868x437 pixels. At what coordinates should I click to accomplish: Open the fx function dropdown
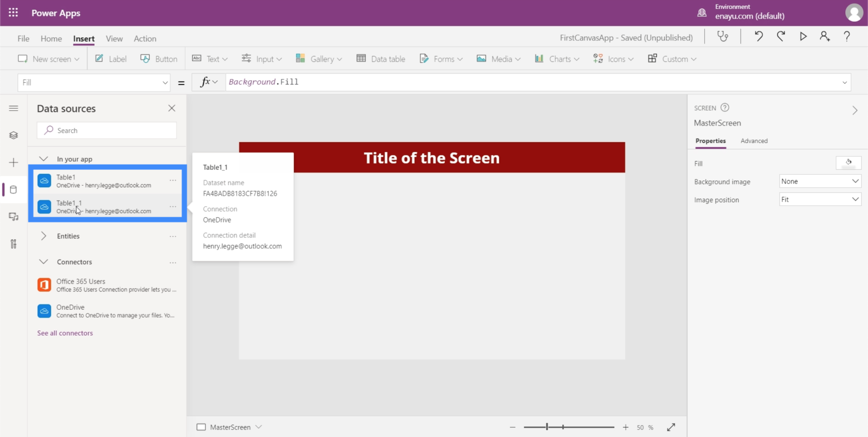point(209,82)
